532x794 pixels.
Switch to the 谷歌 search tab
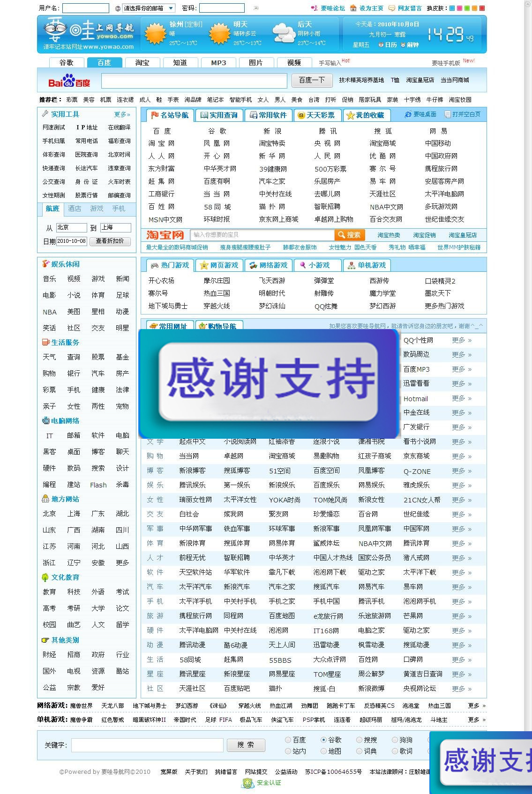(66, 62)
